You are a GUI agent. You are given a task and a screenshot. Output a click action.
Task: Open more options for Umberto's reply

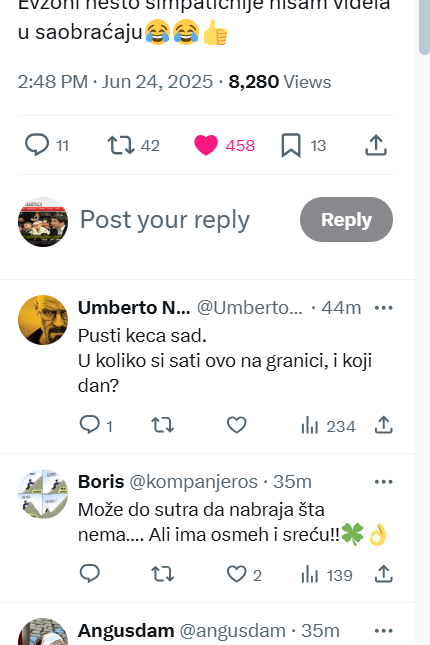pos(384,308)
